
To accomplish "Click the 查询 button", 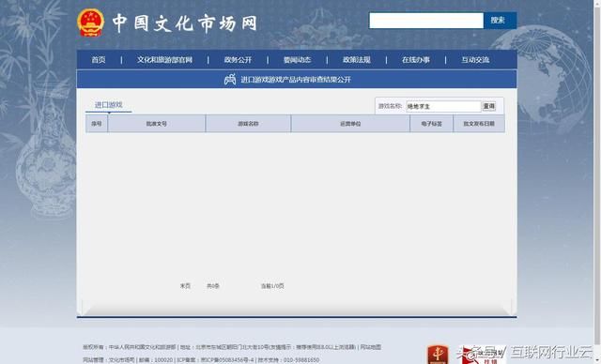I will click(x=488, y=106).
